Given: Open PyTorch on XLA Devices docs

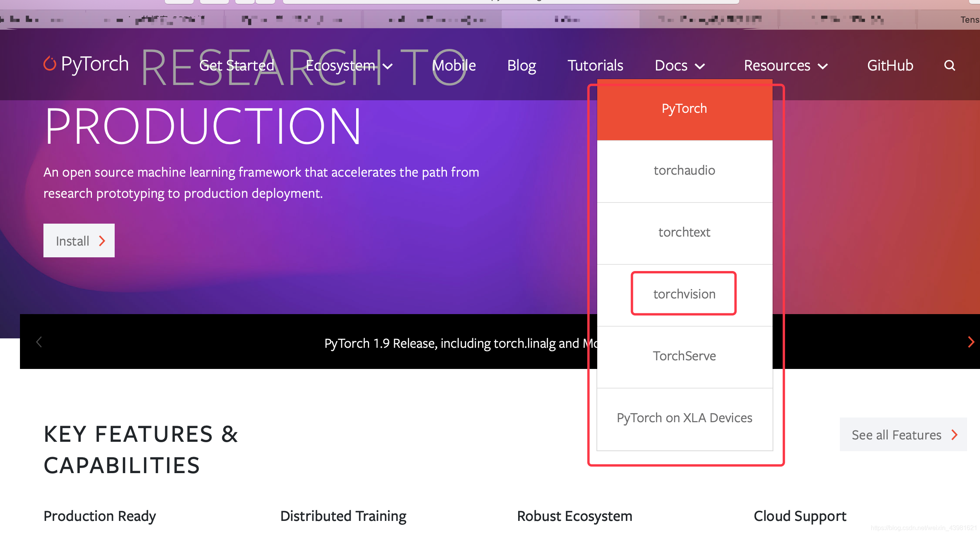Looking at the screenshot, I should coord(684,418).
